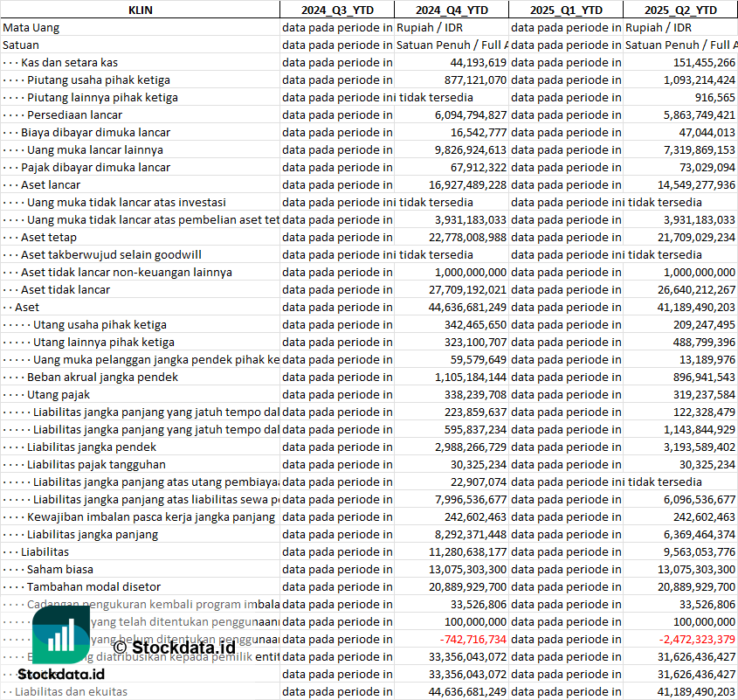Select the Piutang usaha pihak ketiga label
The height and width of the screenshot is (700, 738).
99,80
